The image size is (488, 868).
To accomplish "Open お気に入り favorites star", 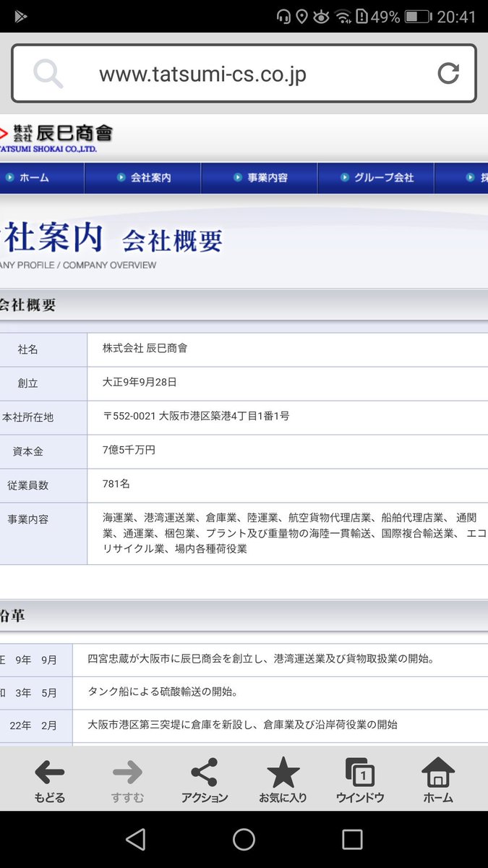I will click(283, 780).
